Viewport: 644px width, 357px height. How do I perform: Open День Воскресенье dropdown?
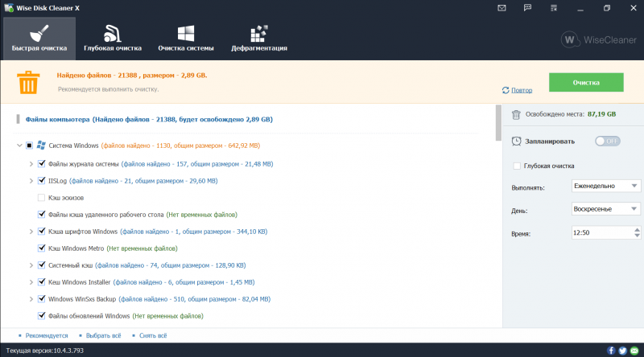pos(606,209)
